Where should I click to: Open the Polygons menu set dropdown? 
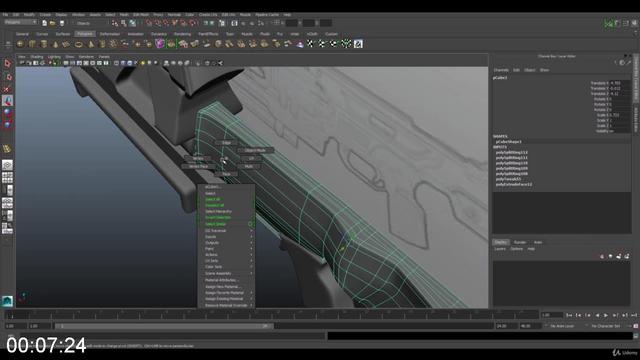point(20,22)
